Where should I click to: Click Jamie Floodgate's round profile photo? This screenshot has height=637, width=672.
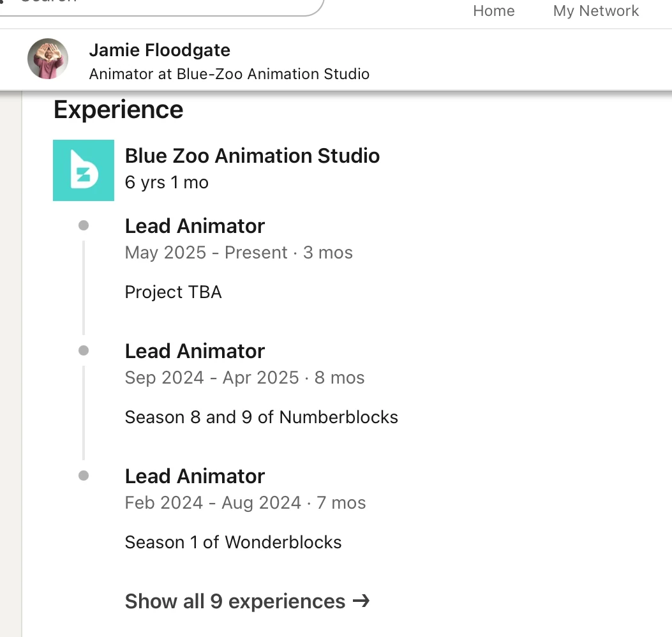[x=48, y=59]
